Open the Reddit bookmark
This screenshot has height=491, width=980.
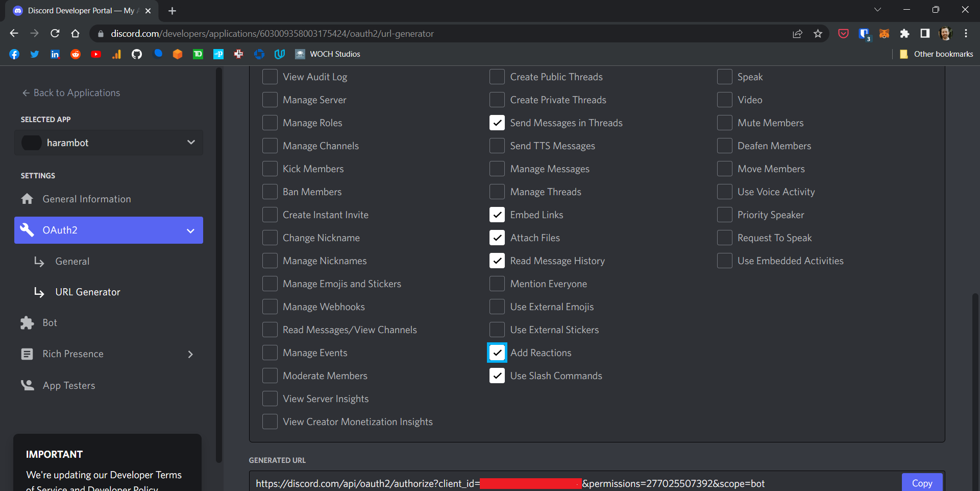point(76,54)
